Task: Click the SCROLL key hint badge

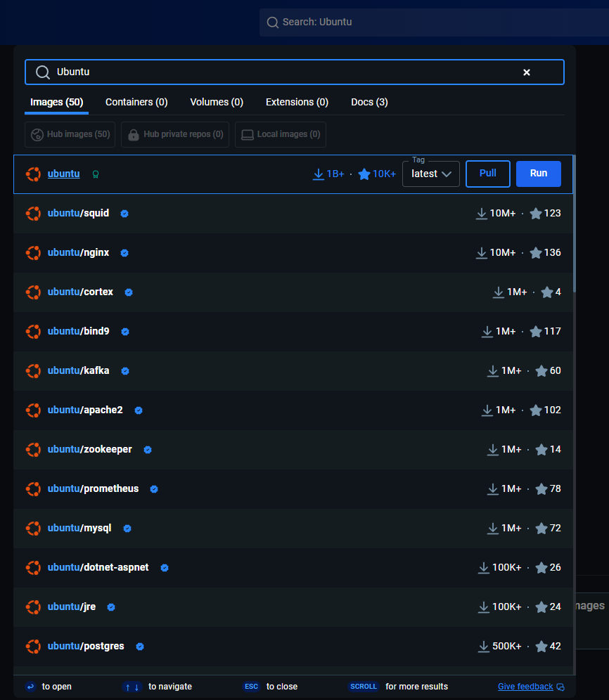Action: coord(364,686)
